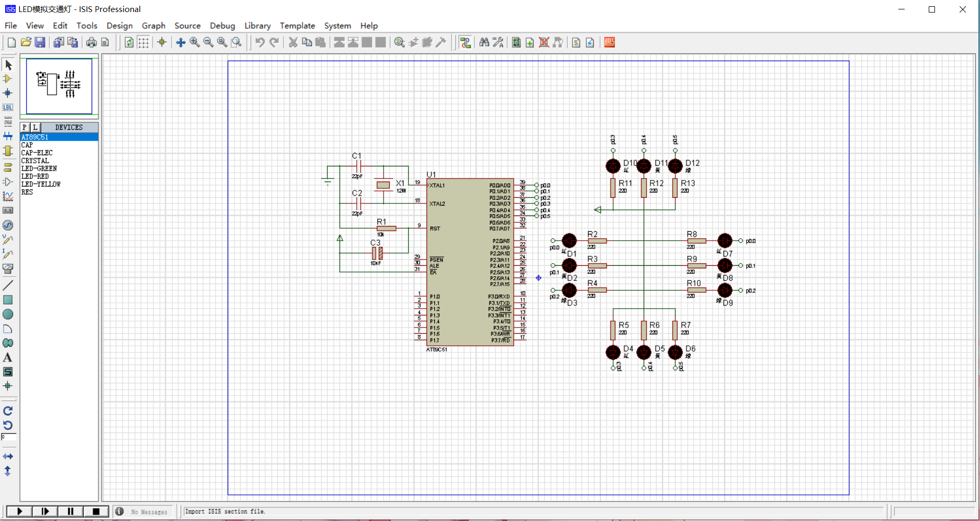Toggle the wire autorouter button

point(466,42)
